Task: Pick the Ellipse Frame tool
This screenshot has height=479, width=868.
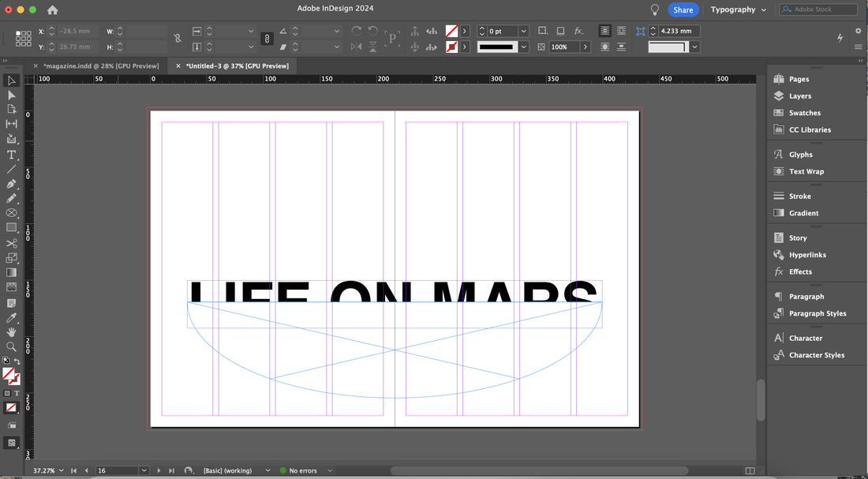Action: [11, 213]
